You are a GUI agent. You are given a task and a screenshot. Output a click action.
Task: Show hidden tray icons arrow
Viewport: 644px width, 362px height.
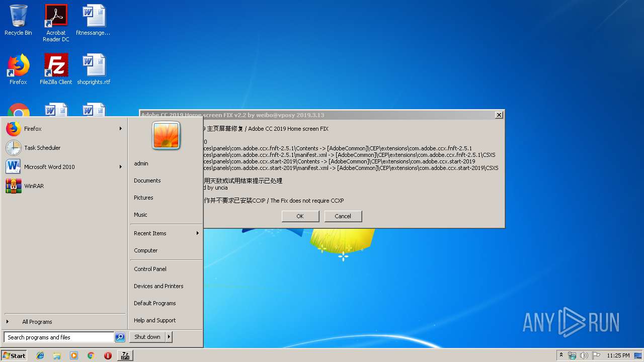pos(561,355)
